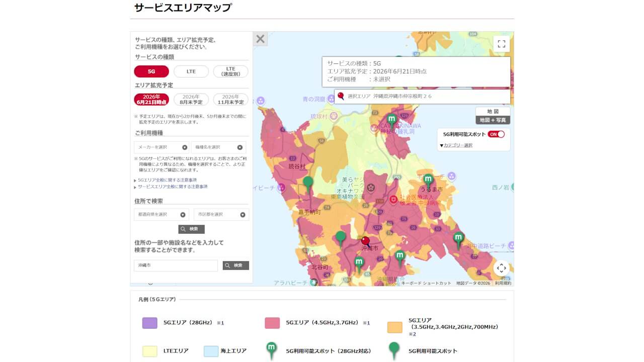Click the 住所で検索 section heading
The image size is (644, 362).
tap(148, 201)
